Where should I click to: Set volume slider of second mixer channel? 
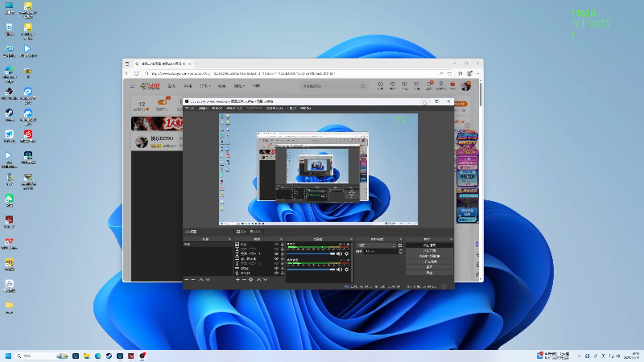[x=311, y=269]
